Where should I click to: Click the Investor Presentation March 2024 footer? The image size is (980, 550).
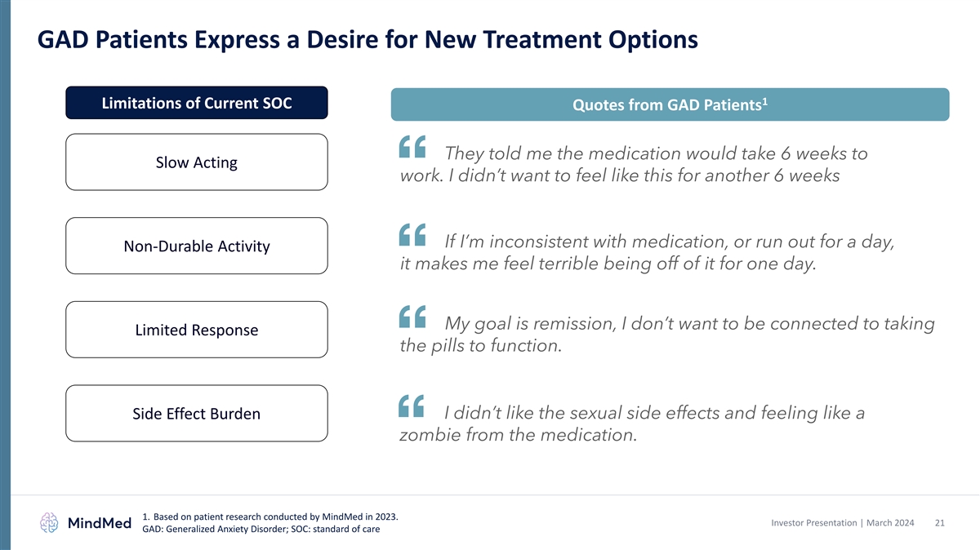pos(842,522)
